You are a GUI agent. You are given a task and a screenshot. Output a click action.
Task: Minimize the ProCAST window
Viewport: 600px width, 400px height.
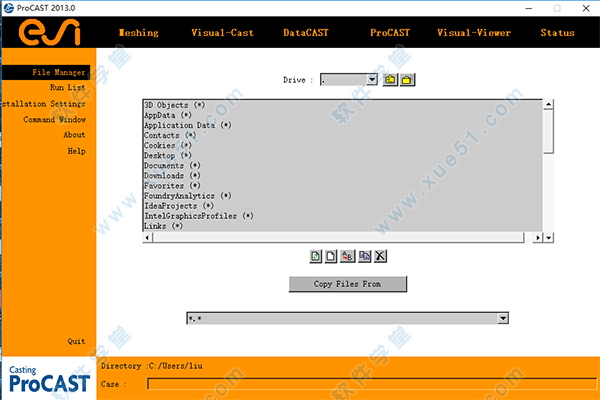pyautogui.click(x=529, y=8)
